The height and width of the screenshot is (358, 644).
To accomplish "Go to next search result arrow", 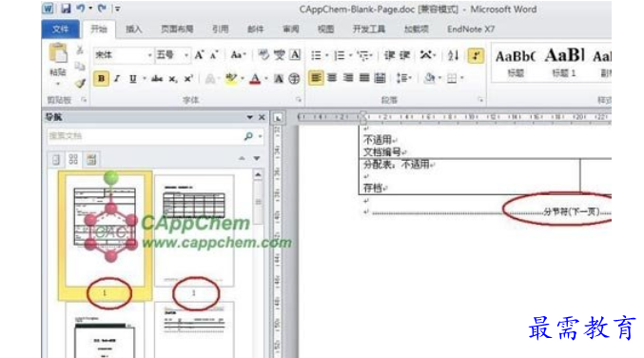I will pyautogui.click(x=257, y=158).
